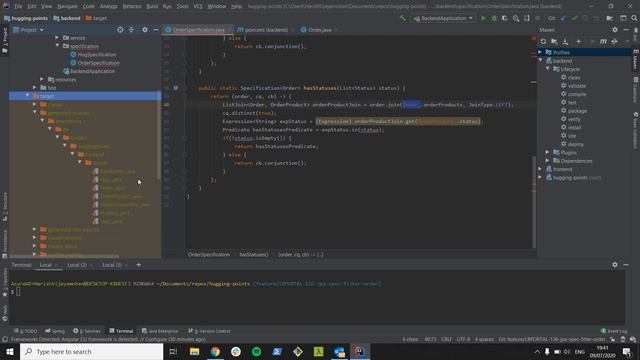
Task: Execute Maven goal 'm' icon
Action: [x=603, y=41]
